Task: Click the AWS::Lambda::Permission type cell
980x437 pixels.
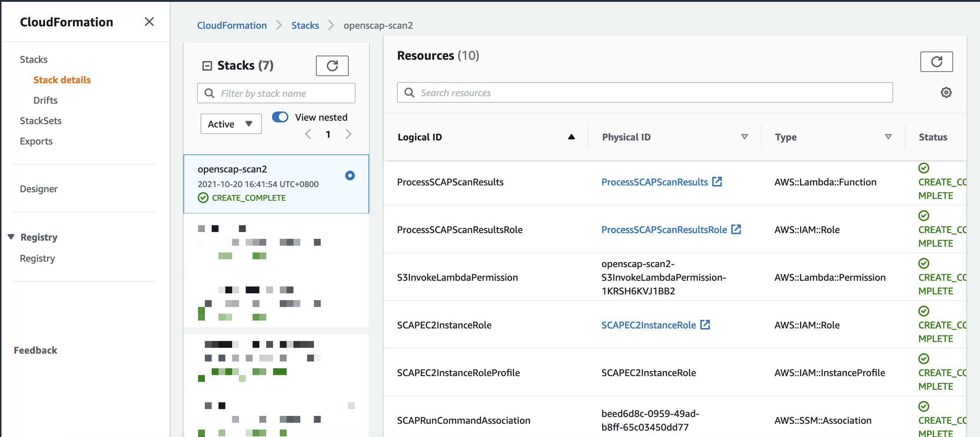Action: coord(830,277)
